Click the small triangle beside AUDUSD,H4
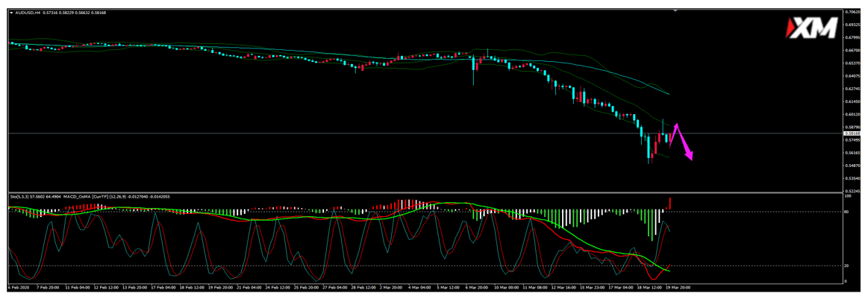 click(x=12, y=13)
